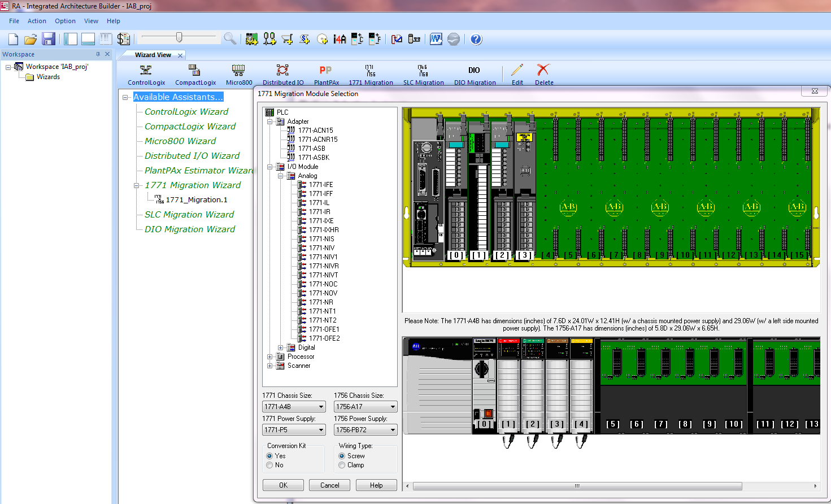
Task: Open the View menu
Action: 91,21
